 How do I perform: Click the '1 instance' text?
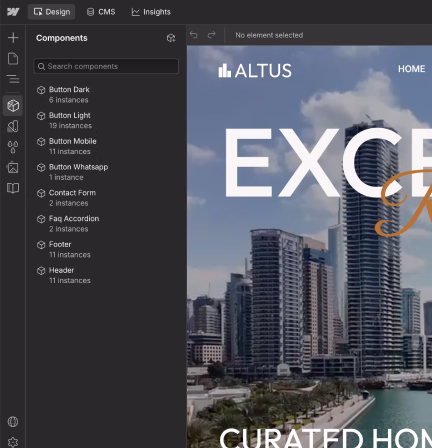pos(66,177)
